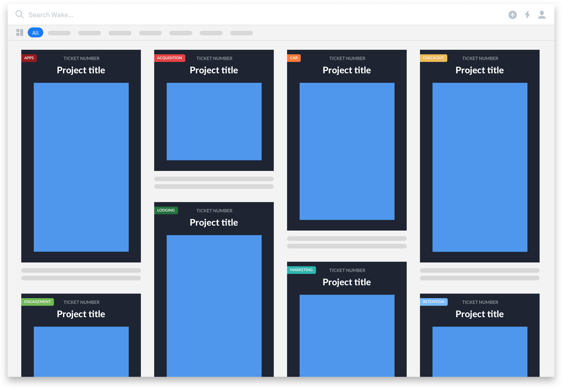The height and width of the screenshot is (392, 562).
Task: Toggle the grid layout view icon
Action: (x=20, y=32)
